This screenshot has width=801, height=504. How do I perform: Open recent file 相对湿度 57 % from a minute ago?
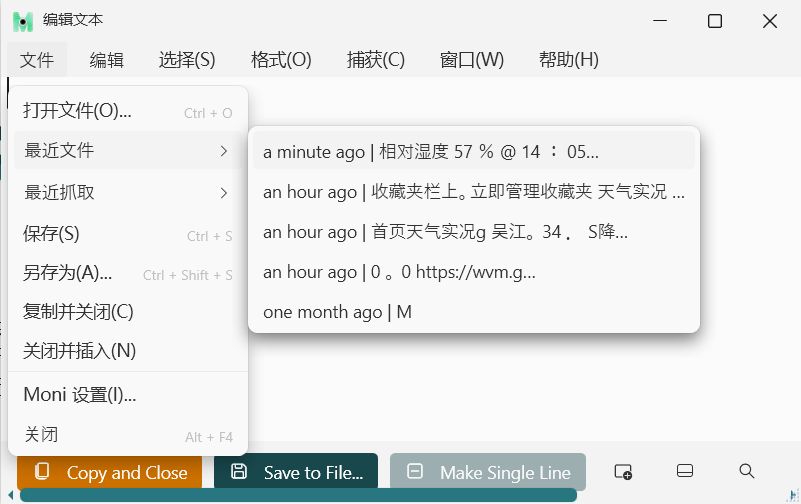[431, 152]
